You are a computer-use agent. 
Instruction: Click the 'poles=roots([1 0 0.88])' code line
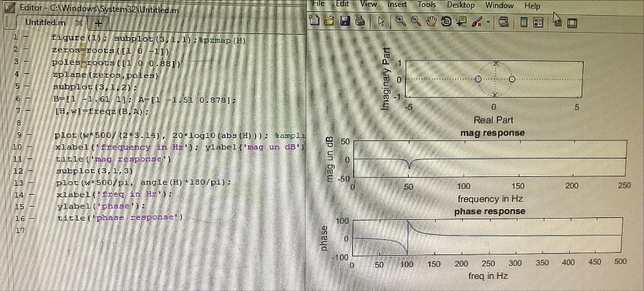tap(116, 64)
